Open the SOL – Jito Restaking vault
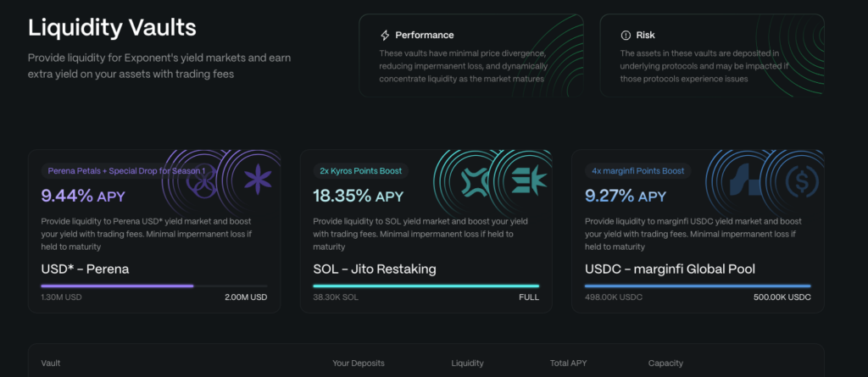 click(374, 269)
